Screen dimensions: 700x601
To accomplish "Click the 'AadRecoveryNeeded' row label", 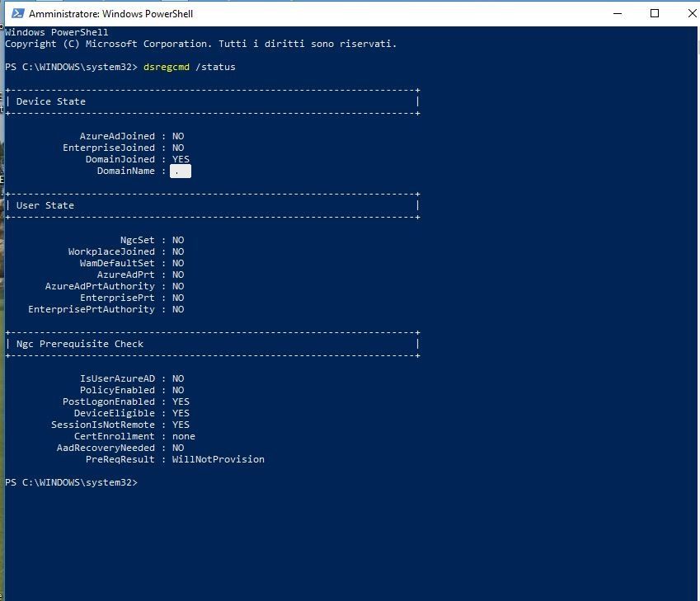I will click(106, 448).
